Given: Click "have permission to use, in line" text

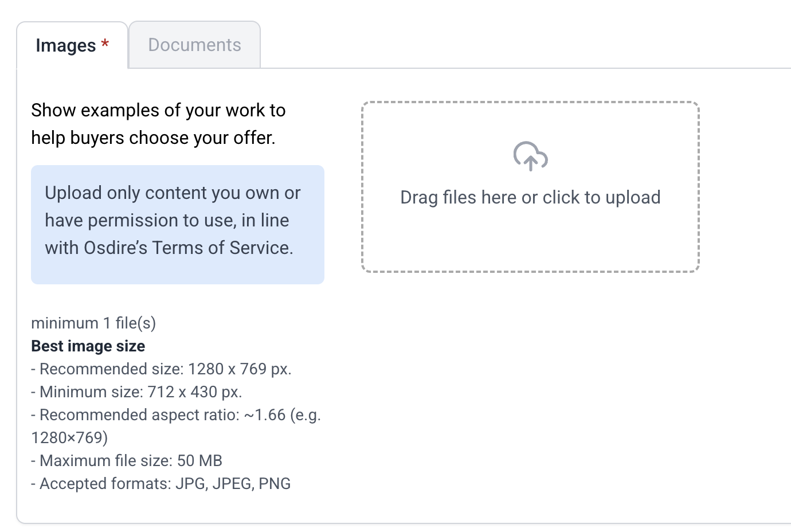Looking at the screenshot, I should coord(167,220).
